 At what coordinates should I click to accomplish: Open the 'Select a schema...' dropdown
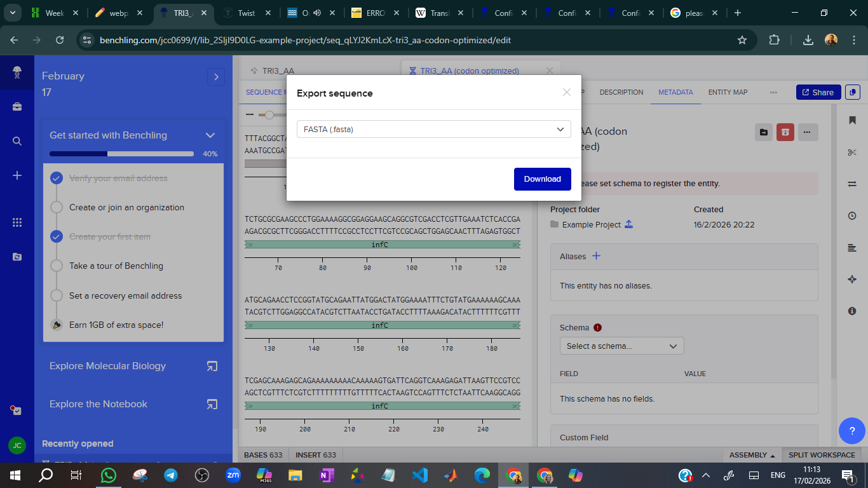[621, 346]
